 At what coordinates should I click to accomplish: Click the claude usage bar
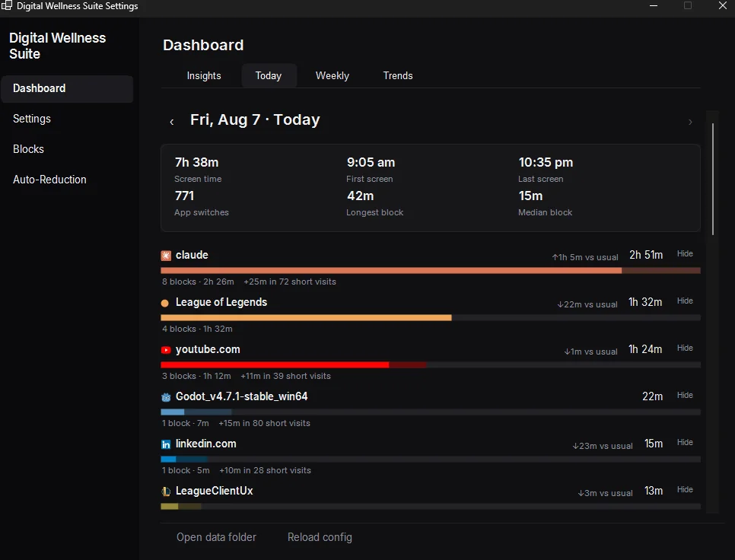coord(431,270)
